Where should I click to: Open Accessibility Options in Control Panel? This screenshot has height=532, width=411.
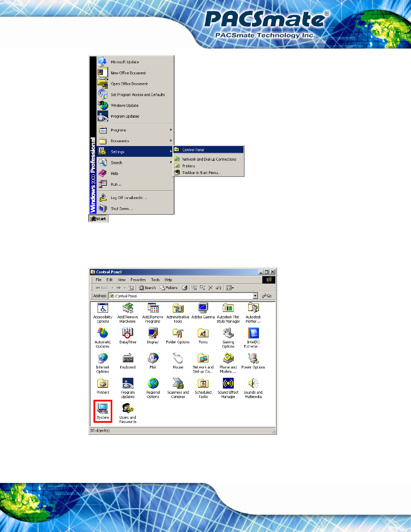tap(103, 313)
